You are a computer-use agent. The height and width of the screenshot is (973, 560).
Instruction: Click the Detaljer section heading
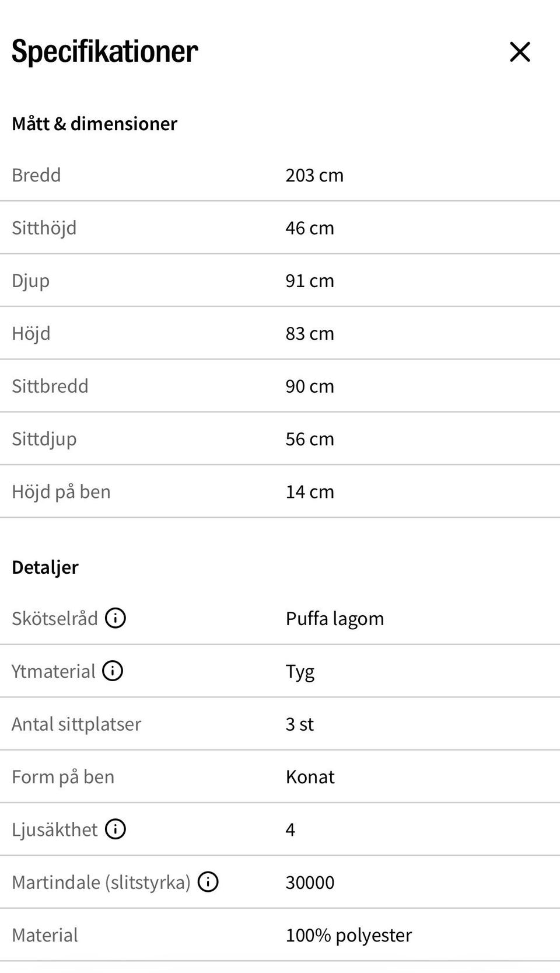(45, 567)
